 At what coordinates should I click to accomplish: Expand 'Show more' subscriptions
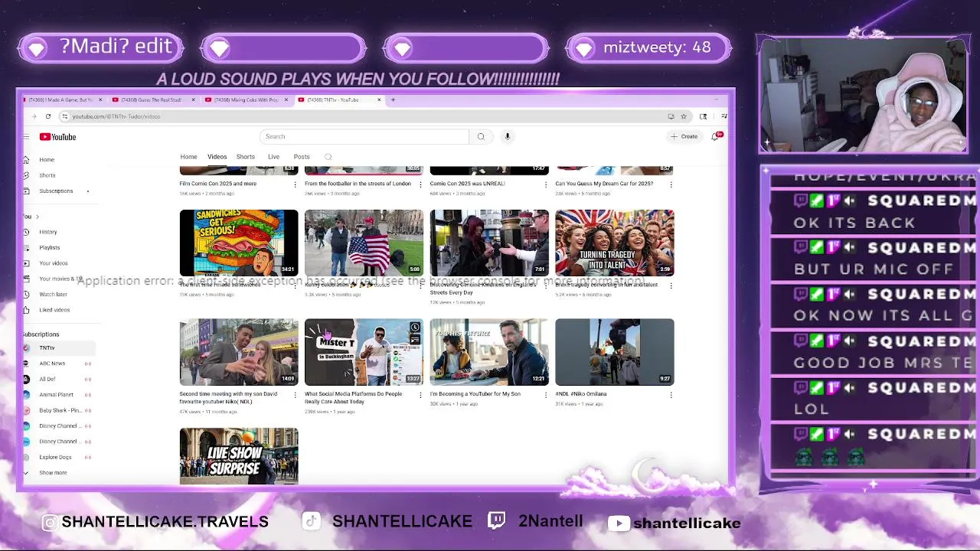coord(52,473)
